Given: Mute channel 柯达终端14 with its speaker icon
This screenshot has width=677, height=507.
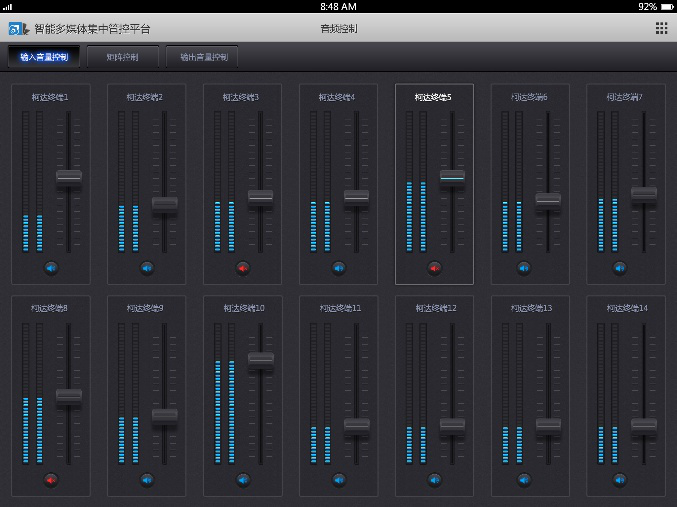Looking at the screenshot, I should [x=620, y=480].
